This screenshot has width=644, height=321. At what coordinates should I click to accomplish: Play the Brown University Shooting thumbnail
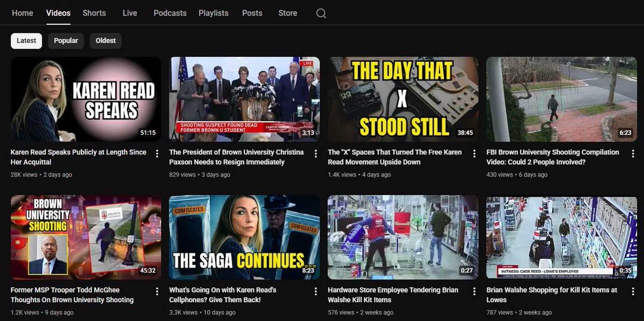click(x=86, y=237)
